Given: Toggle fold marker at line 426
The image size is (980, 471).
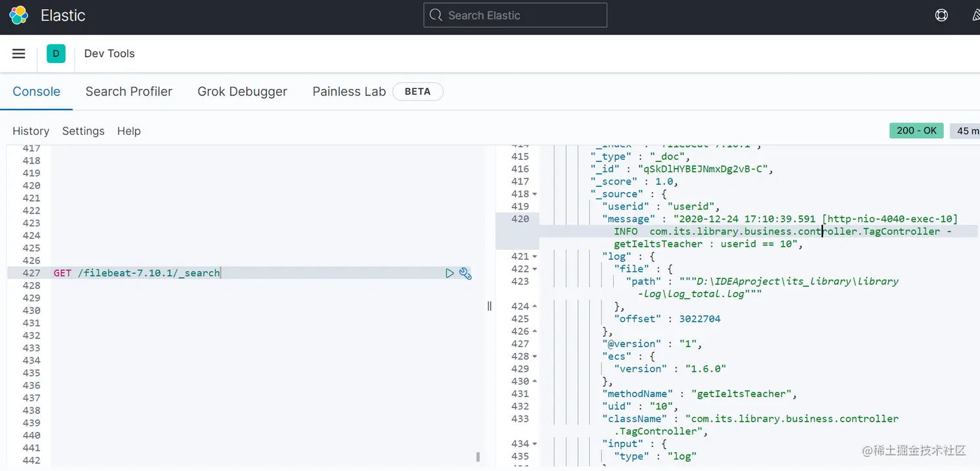Looking at the screenshot, I should pyautogui.click(x=535, y=332).
